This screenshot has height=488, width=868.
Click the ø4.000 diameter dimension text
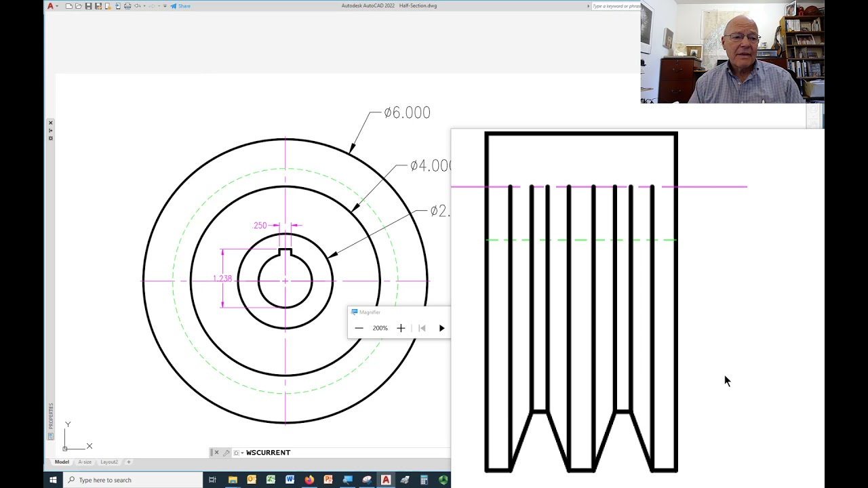pyautogui.click(x=430, y=165)
